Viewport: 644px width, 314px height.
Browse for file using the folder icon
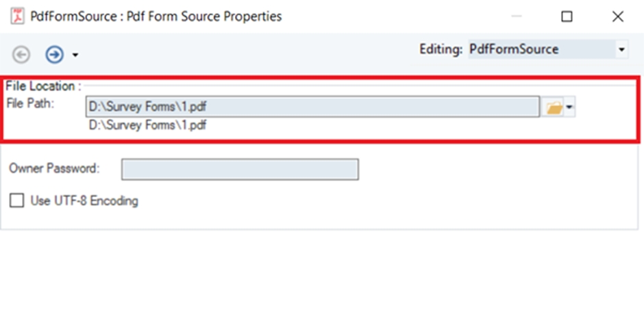tap(553, 107)
